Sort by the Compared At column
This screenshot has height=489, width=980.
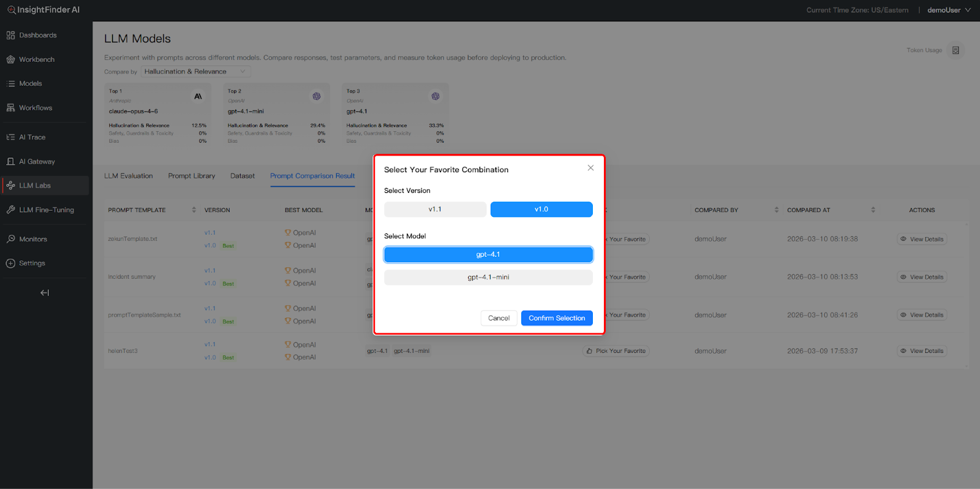[873, 210]
